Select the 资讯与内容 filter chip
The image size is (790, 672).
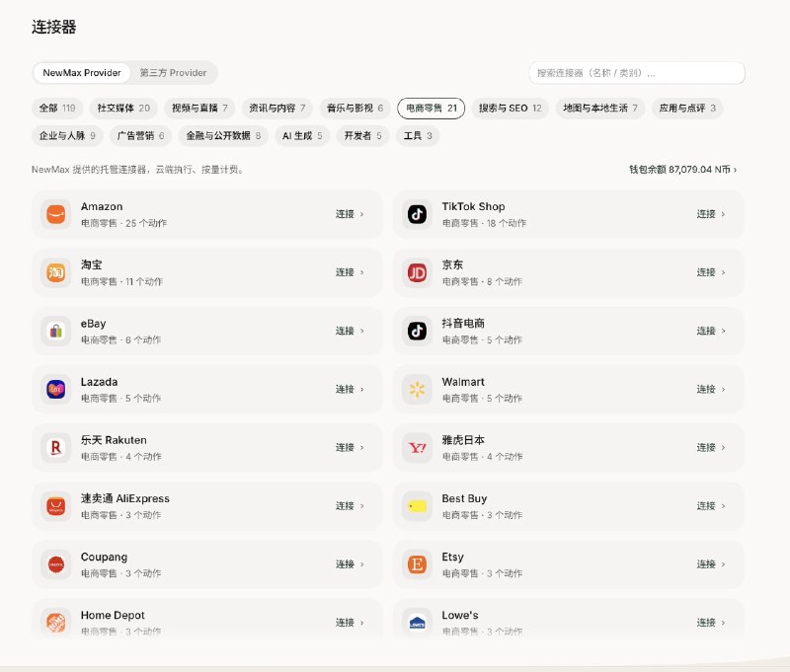tap(277, 109)
